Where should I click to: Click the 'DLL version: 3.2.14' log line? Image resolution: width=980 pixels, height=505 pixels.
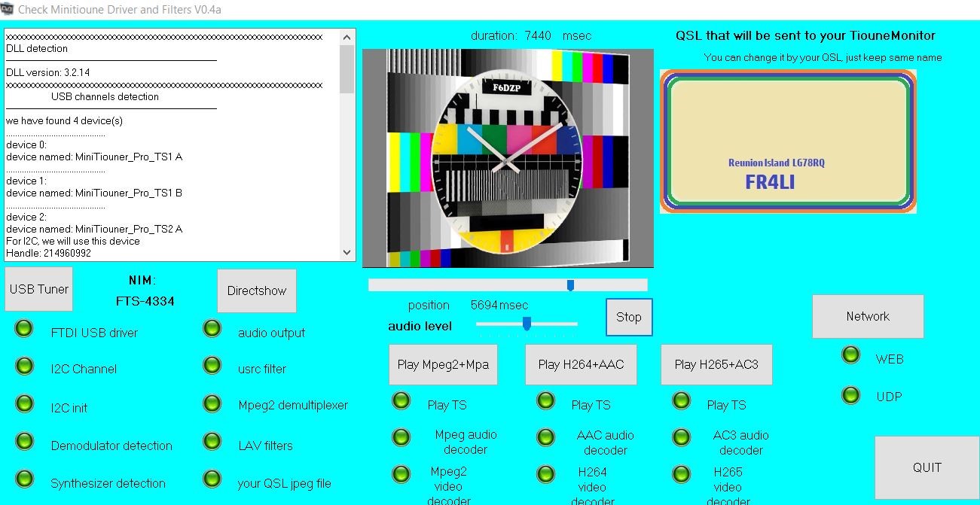click(48, 72)
